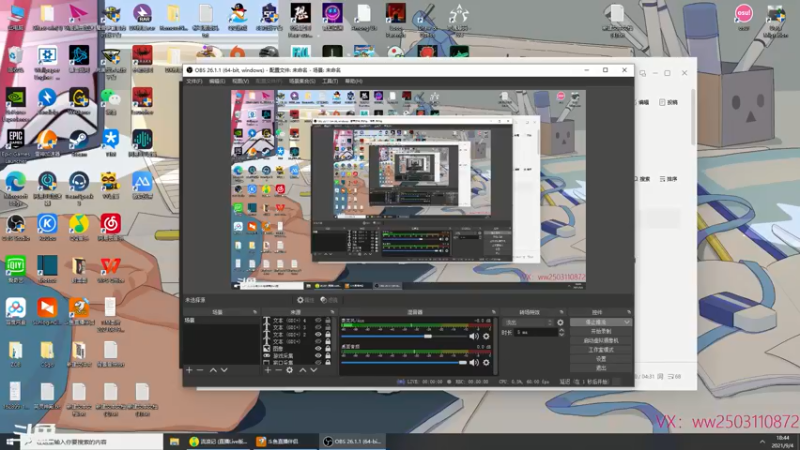This screenshot has height=450, width=800.
Task: Select the 场景 entry in the scenes list
Action: point(221,320)
